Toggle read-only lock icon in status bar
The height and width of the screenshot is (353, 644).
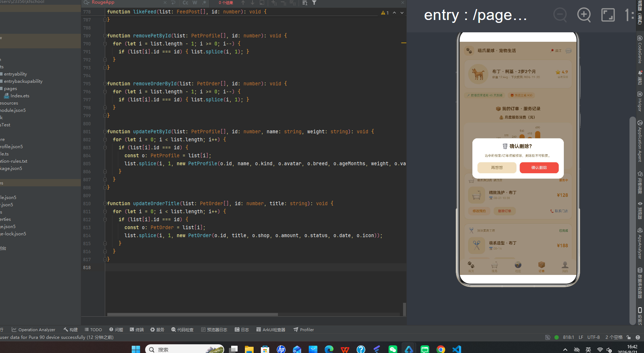[x=629, y=337]
